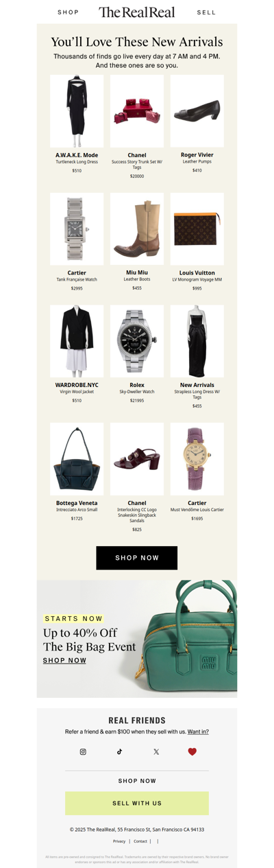View the Rolex Sky-Dweller Watch image
Screen dimensions: 274x868
[x=137, y=342]
